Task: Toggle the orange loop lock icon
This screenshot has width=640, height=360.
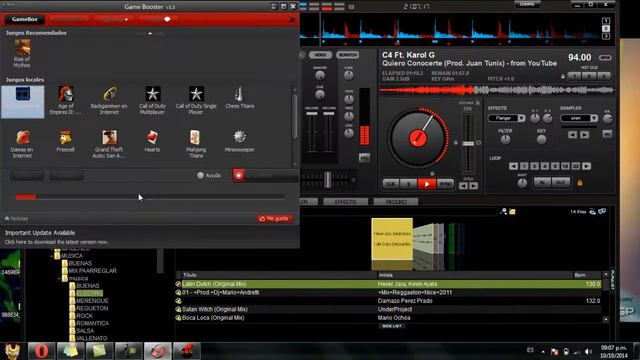Action: coord(580,183)
